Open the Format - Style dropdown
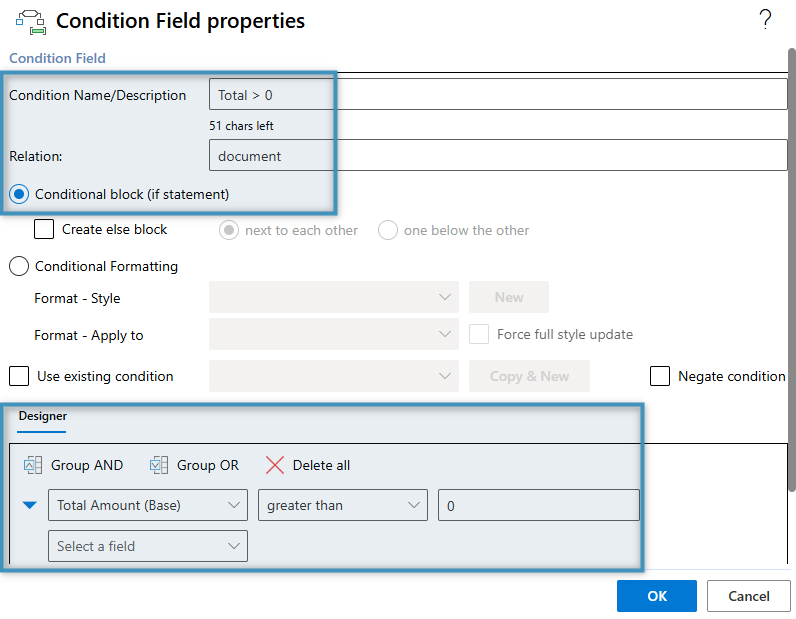Screen dimensions: 796x619 pyautogui.click(x=334, y=297)
